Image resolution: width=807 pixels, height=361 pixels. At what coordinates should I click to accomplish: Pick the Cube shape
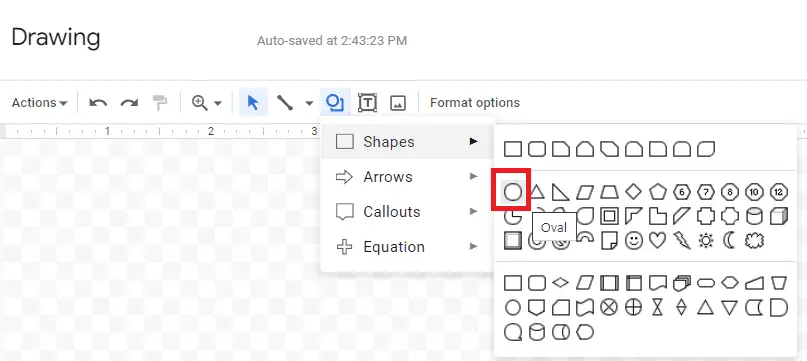(x=779, y=216)
